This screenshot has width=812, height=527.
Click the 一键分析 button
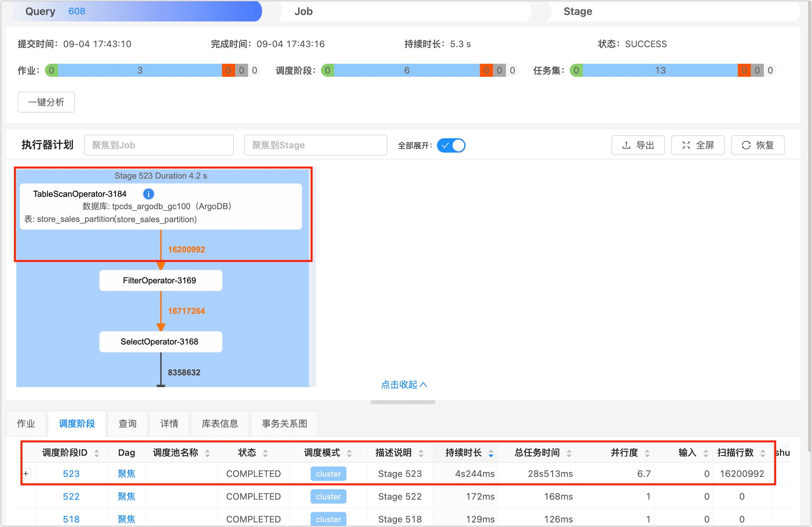(46, 102)
